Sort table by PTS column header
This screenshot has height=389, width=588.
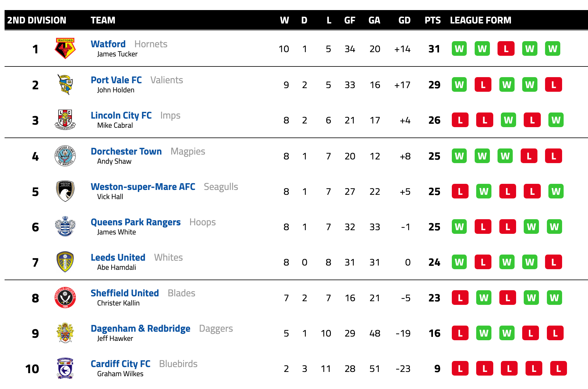click(433, 20)
